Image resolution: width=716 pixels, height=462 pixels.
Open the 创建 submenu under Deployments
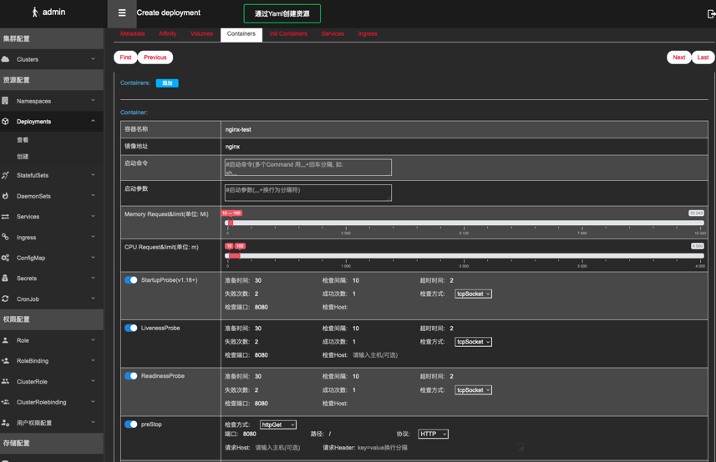[x=23, y=157]
